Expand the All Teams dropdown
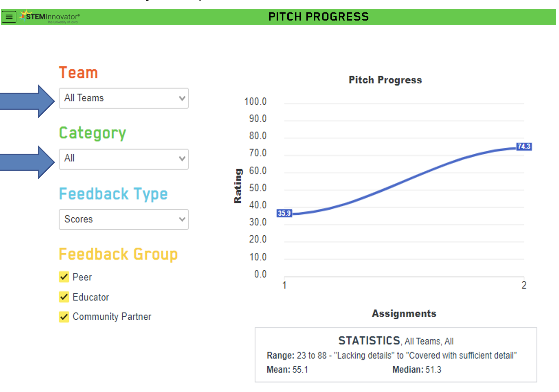Viewport: 559px width, 392px height. coord(123,98)
